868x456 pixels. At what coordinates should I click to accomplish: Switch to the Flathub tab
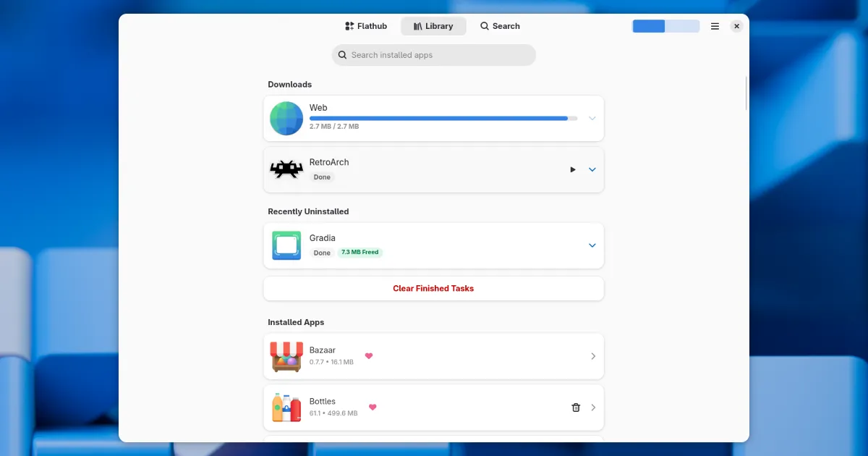(x=366, y=26)
